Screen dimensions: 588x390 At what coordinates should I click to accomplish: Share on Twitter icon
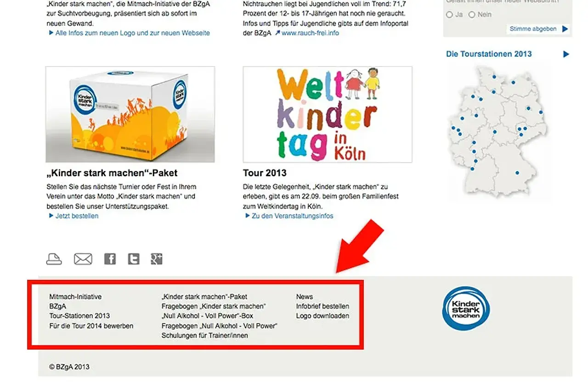(133, 259)
